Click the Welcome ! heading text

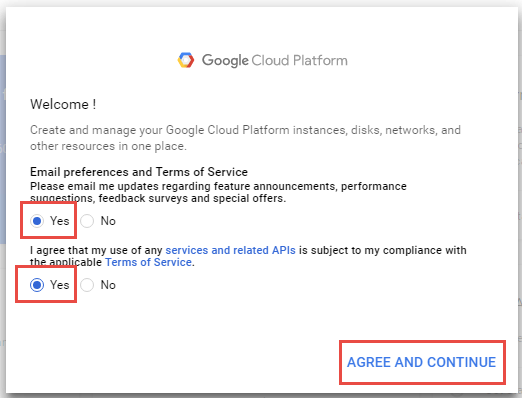(x=63, y=104)
